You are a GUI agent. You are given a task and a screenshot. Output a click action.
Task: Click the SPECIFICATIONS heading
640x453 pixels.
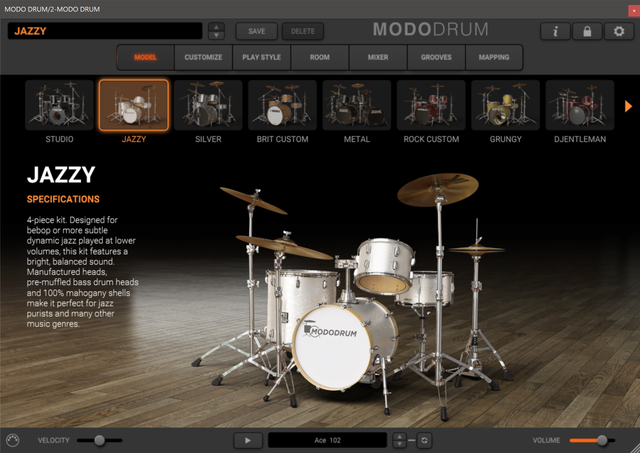point(63,199)
